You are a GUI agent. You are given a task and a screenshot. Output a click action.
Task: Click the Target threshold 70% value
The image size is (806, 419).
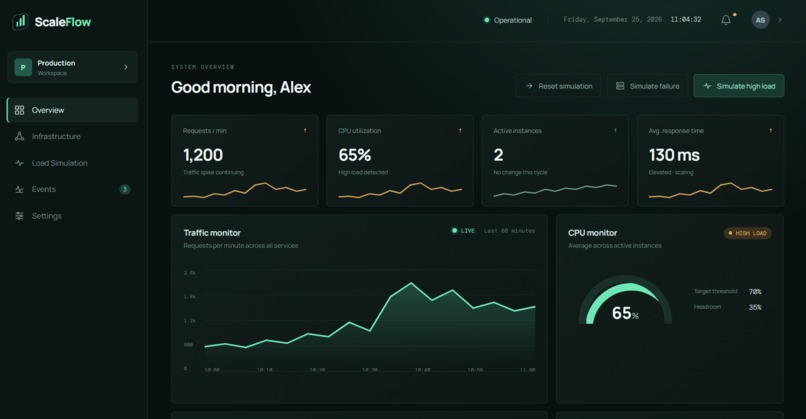coord(755,292)
